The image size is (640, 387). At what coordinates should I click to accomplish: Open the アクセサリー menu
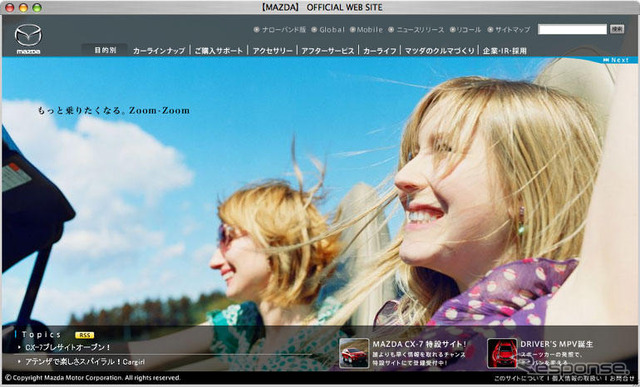coord(272,51)
